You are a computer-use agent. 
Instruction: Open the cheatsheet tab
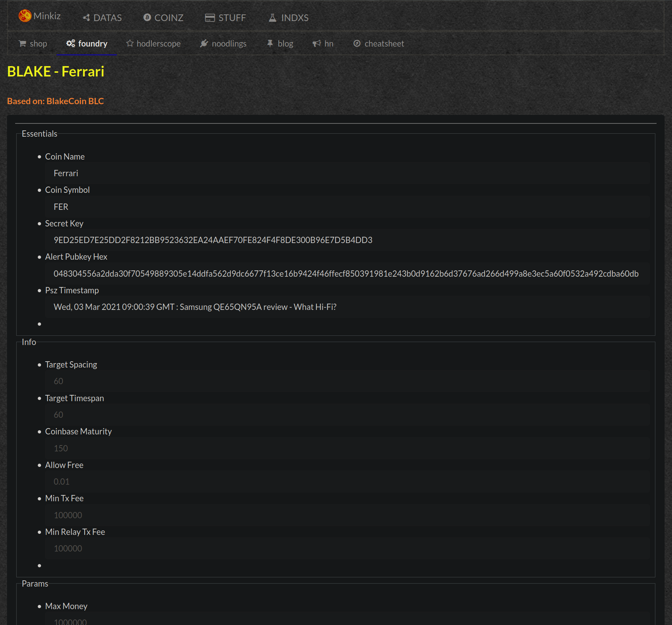tap(379, 44)
